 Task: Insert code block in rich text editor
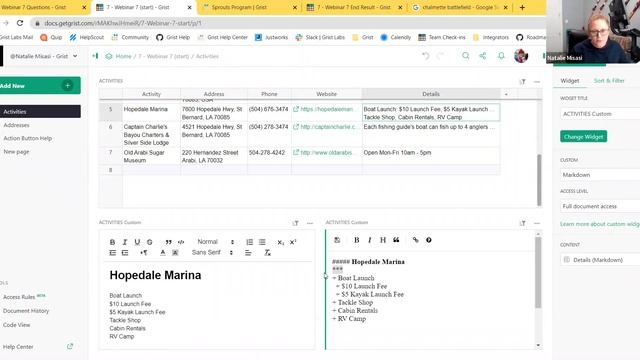(181, 242)
